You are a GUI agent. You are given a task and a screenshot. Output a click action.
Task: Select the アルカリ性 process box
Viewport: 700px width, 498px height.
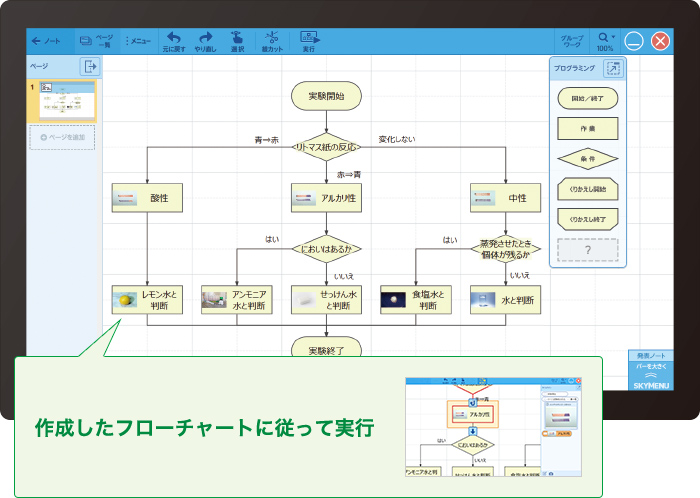tap(326, 198)
